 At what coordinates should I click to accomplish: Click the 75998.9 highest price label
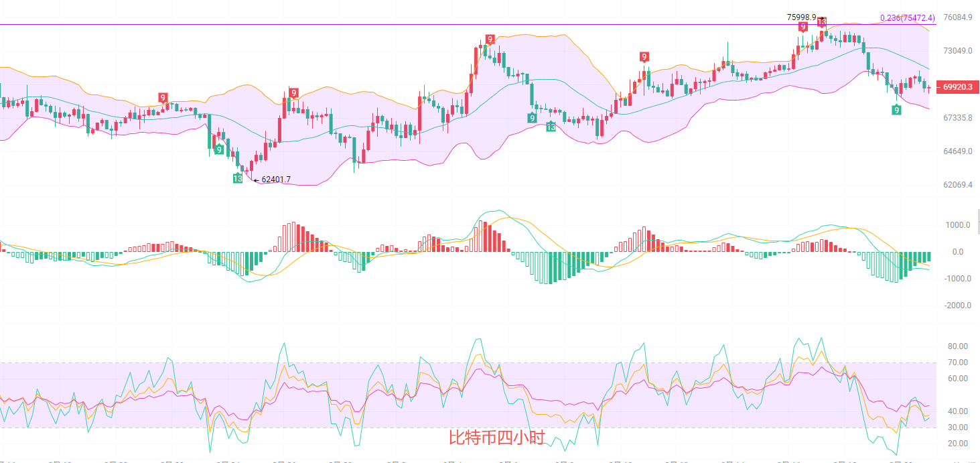(801, 17)
